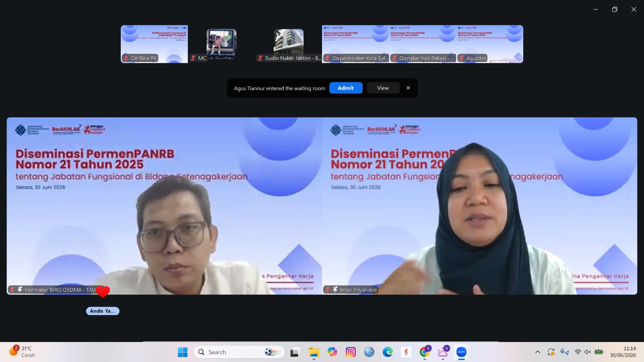Open the red S app in the taskbar
The image size is (644, 362).
[406, 352]
